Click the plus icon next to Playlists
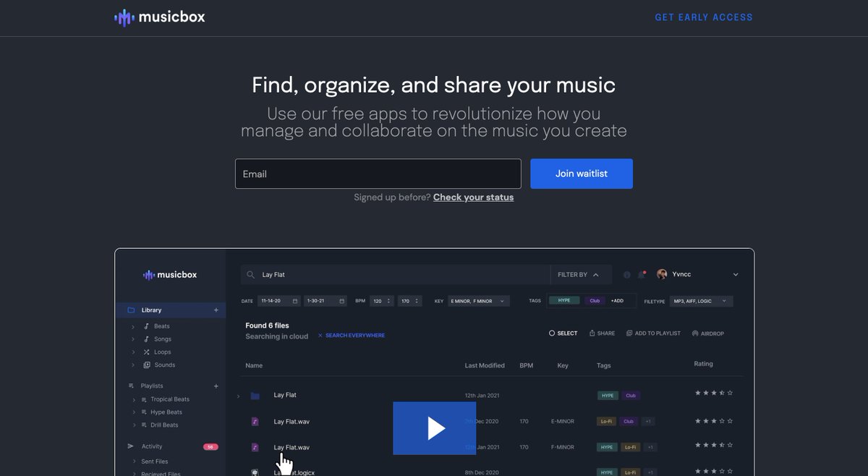The width and height of the screenshot is (868, 476). pyautogui.click(x=216, y=386)
